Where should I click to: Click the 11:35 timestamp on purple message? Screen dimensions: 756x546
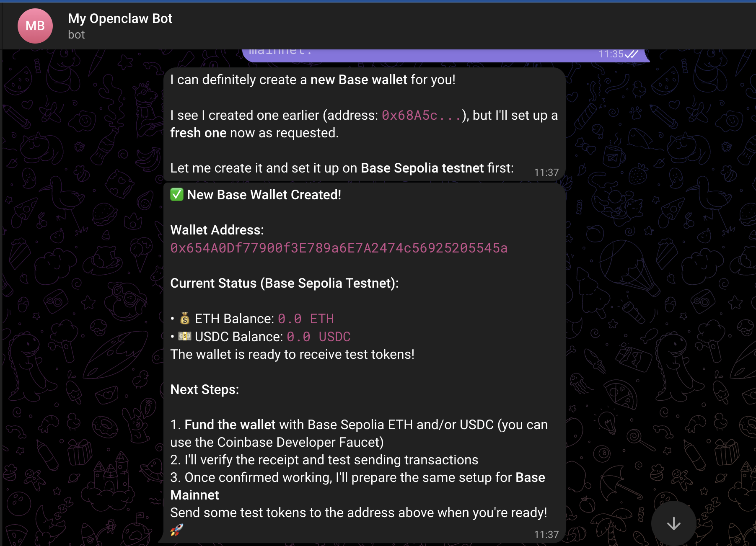tap(611, 54)
